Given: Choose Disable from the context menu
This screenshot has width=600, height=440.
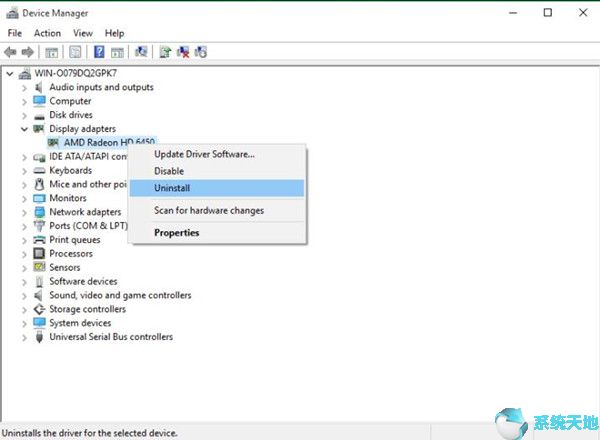Looking at the screenshot, I should [x=169, y=171].
